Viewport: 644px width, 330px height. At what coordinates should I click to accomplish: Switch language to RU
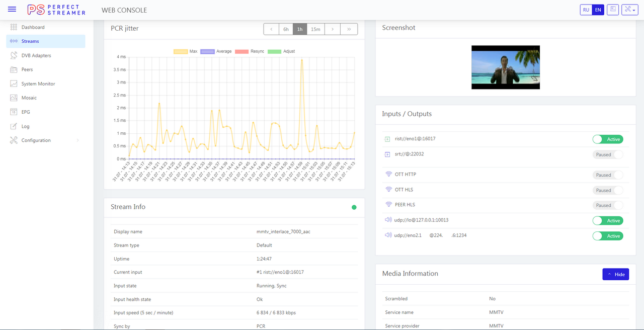point(586,10)
